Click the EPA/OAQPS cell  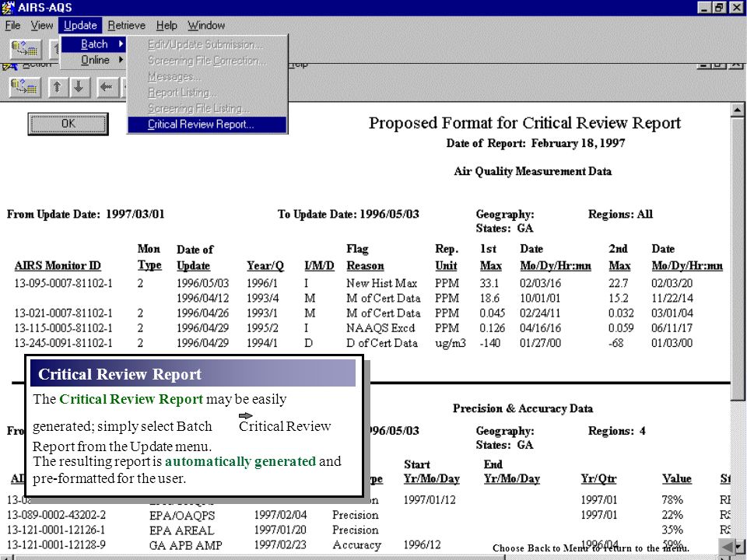182,515
